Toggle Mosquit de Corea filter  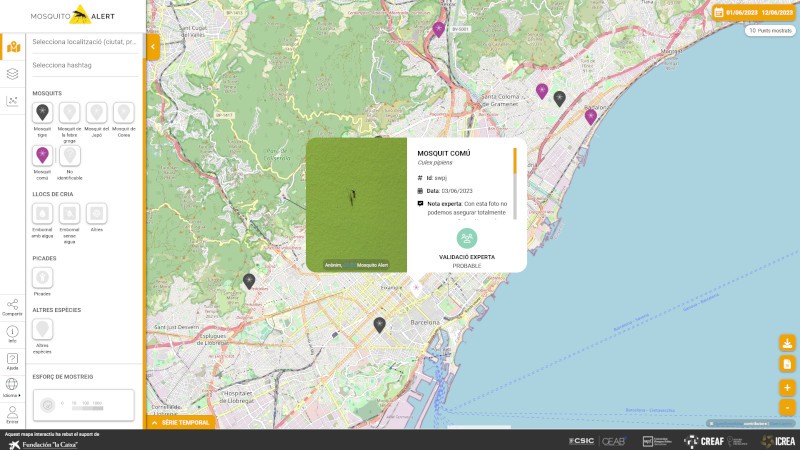click(x=123, y=112)
